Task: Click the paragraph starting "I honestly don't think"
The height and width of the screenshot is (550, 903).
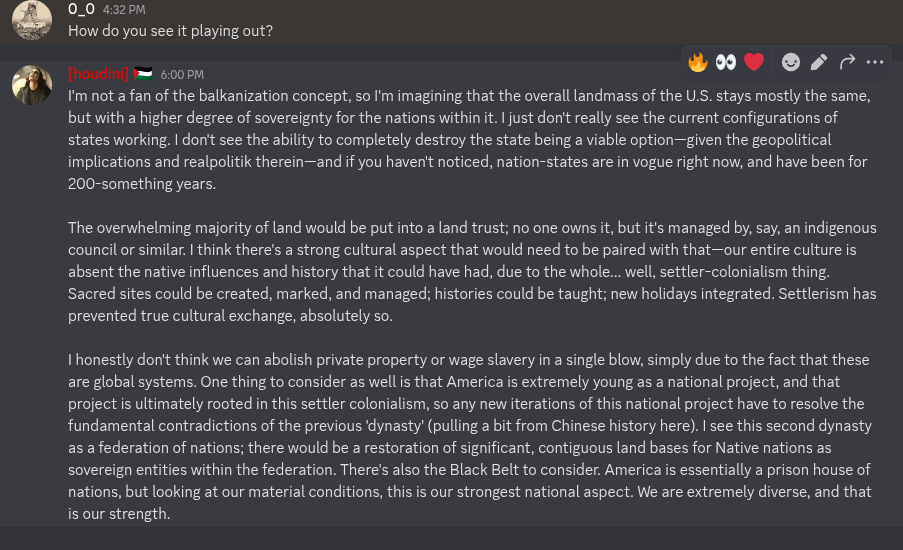Action: click(x=469, y=436)
